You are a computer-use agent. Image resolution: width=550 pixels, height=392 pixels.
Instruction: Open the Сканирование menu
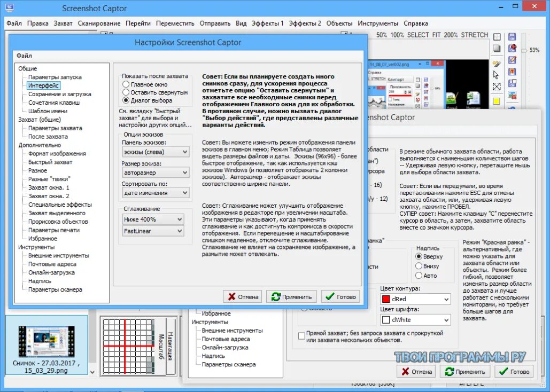(x=99, y=23)
